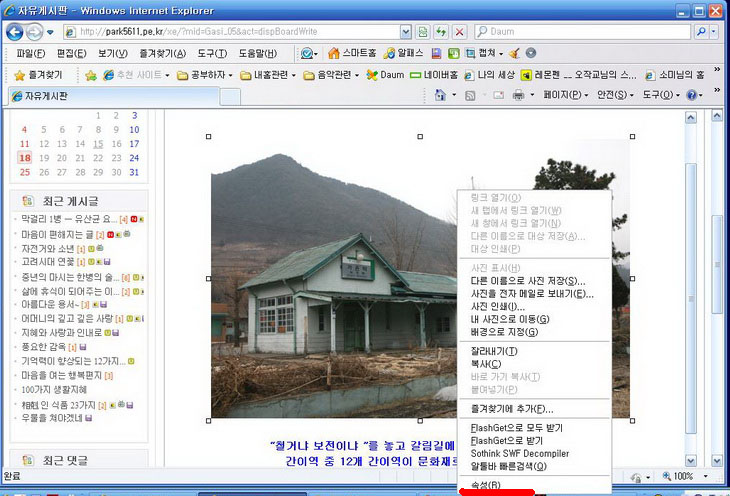Viewport: 730px width, 496px height.
Task: Click the Favorites star icon
Action: click(19, 75)
